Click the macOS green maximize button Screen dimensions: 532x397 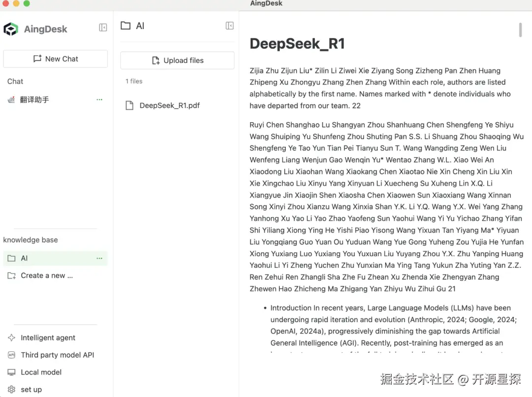(x=27, y=3)
